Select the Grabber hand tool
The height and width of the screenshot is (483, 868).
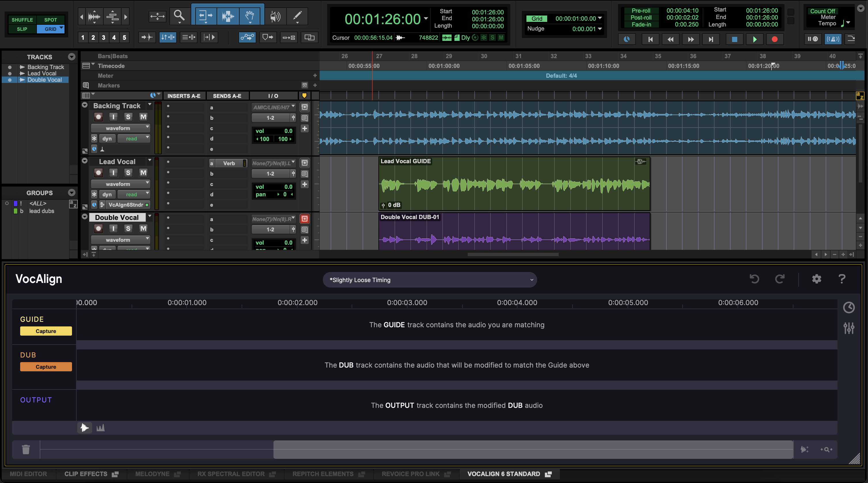click(250, 16)
